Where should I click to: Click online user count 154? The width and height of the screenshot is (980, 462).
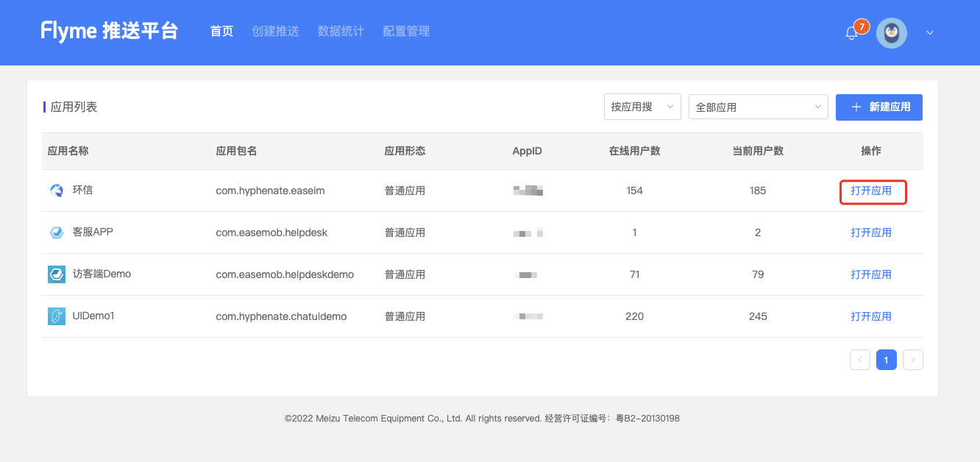click(634, 191)
